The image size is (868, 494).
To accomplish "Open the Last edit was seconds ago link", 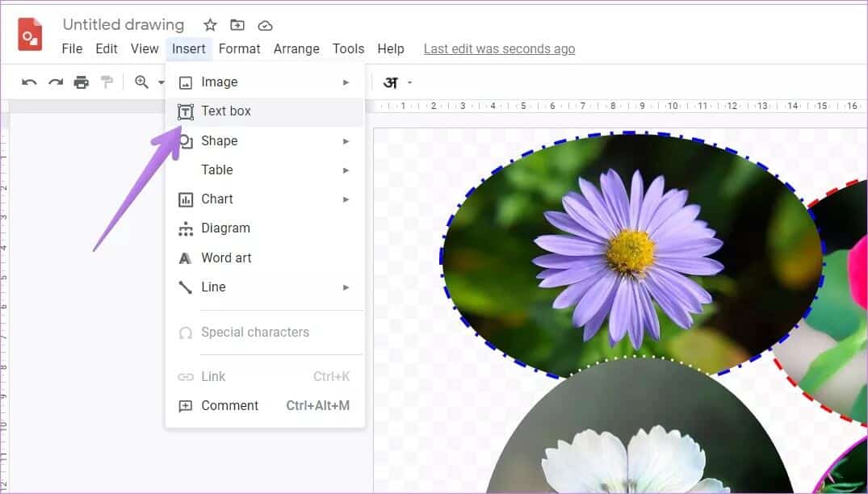I will (499, 48).
